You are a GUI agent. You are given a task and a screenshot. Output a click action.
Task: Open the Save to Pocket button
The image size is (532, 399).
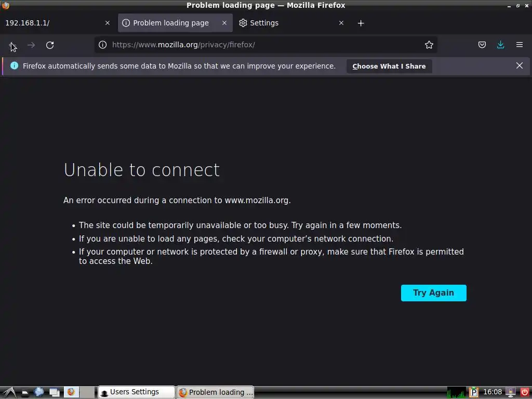point(482,45)
